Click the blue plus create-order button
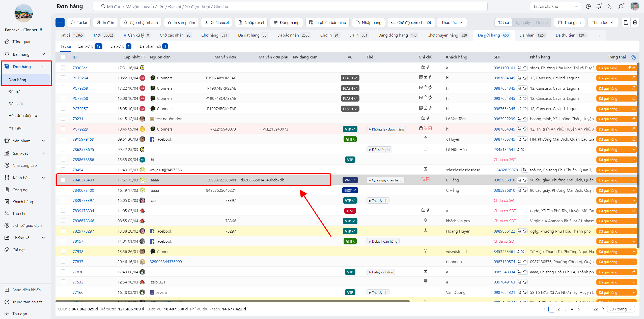This screenshot has height=319, width=644. coord(60,22)
